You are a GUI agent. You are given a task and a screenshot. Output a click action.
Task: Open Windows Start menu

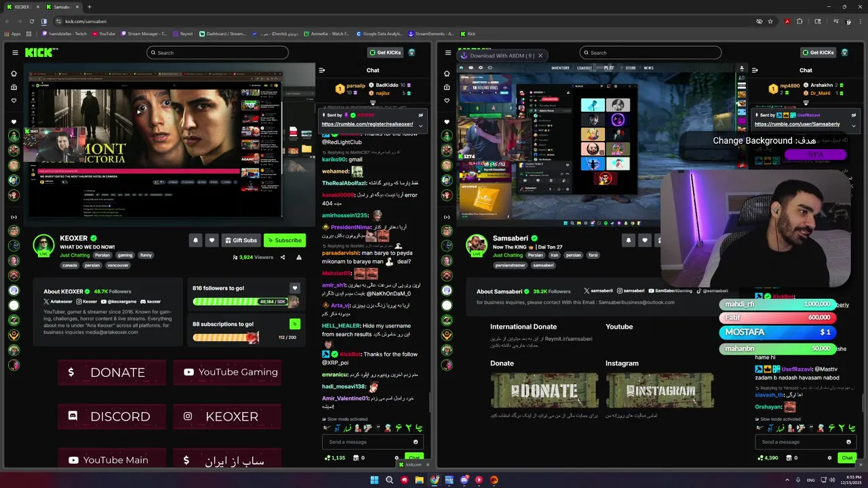tap(374, 480)
